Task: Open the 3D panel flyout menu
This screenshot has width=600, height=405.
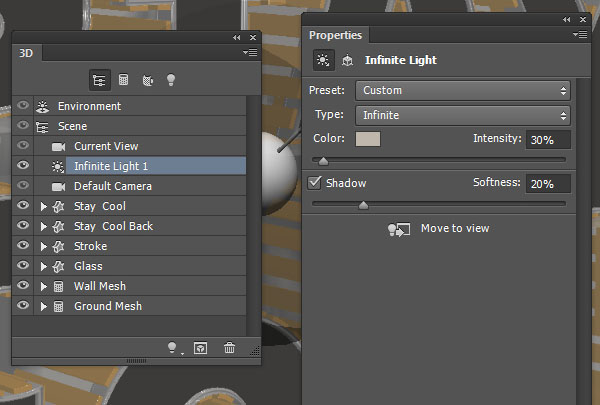Action: (x=250, y=52)
